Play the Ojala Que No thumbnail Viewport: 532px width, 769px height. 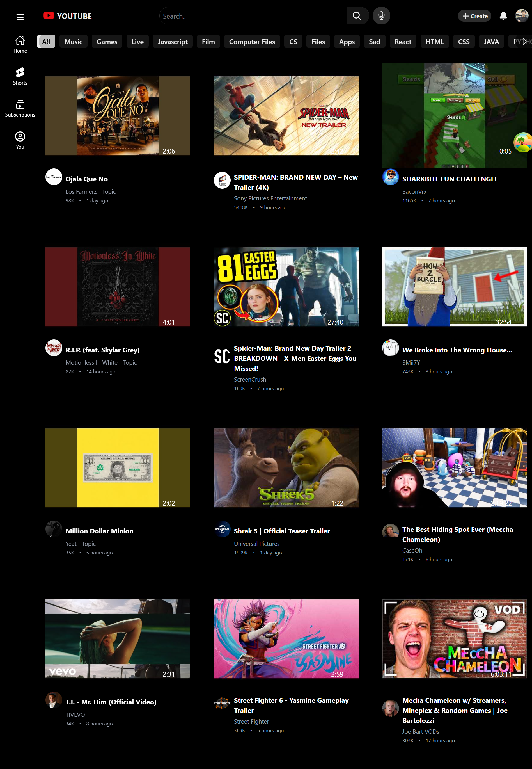(x=118, y=116)
